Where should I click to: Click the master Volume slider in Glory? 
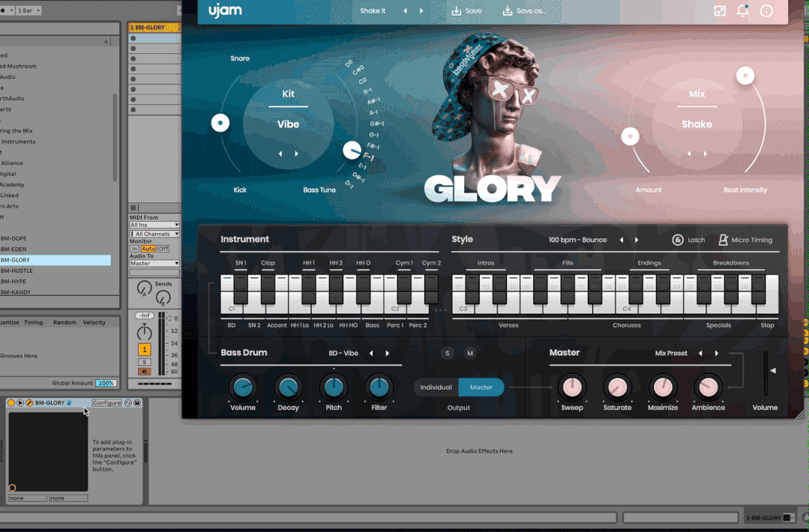point(766,374)
